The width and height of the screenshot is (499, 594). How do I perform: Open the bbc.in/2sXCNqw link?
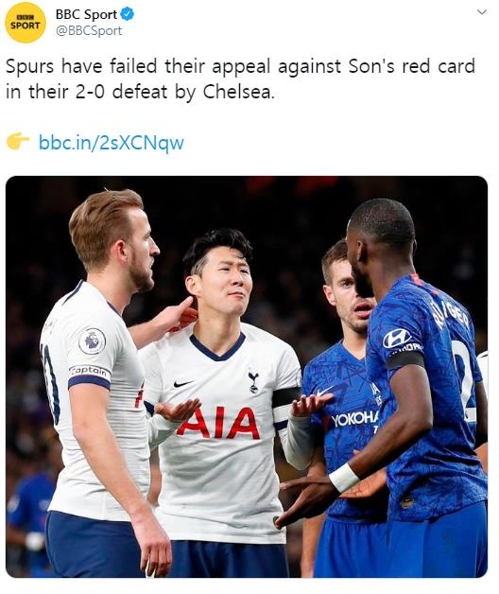(x=111, y=143)
